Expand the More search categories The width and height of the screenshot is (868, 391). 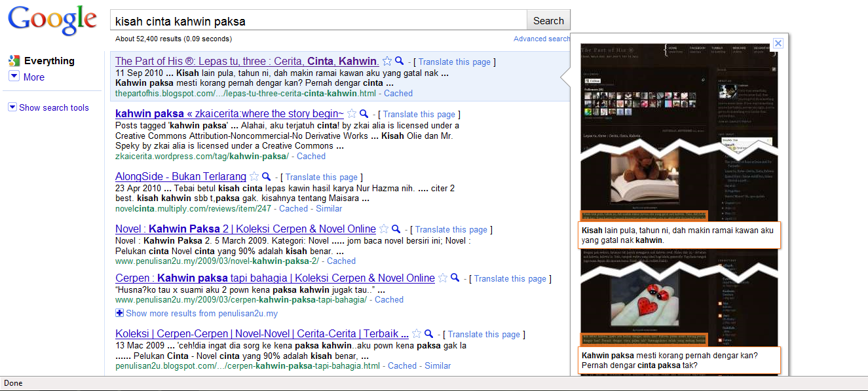pyautogui.click(x=27, y=77)
